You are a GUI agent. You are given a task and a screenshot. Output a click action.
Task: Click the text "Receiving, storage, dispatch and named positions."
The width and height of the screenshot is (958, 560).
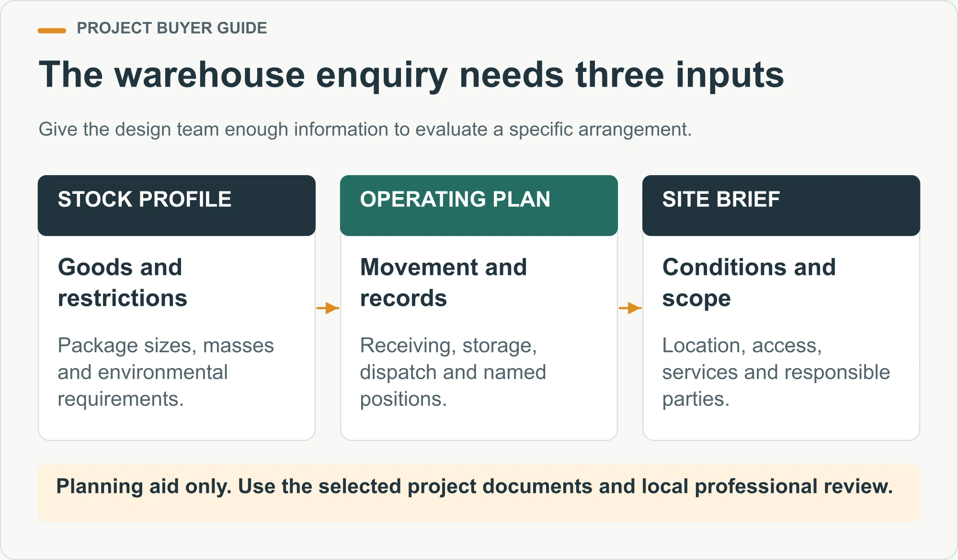click(x=453, y=372)
